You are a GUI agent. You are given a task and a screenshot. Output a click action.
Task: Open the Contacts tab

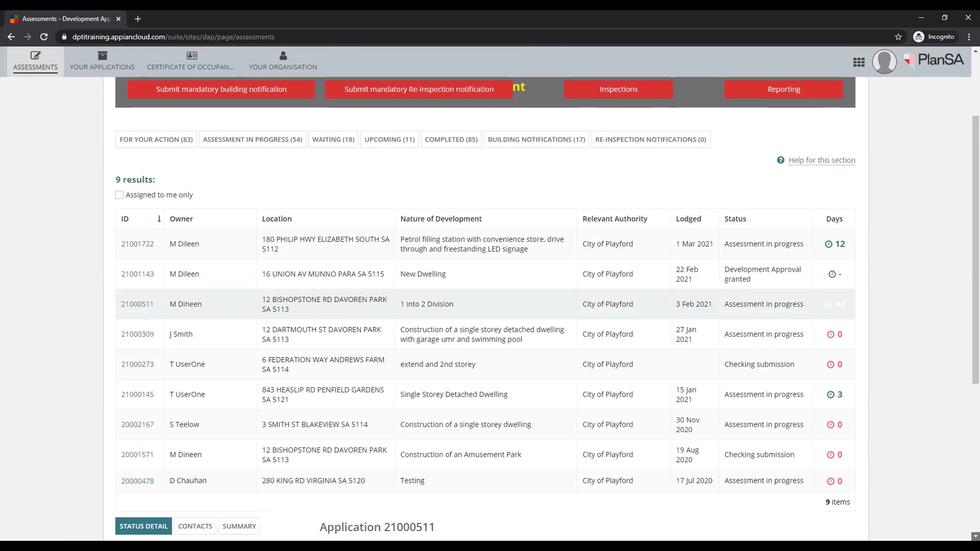pos(195,526)
